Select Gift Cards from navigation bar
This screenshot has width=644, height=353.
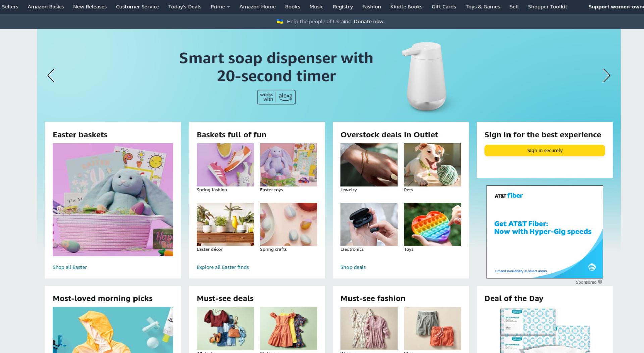(443, 7)
